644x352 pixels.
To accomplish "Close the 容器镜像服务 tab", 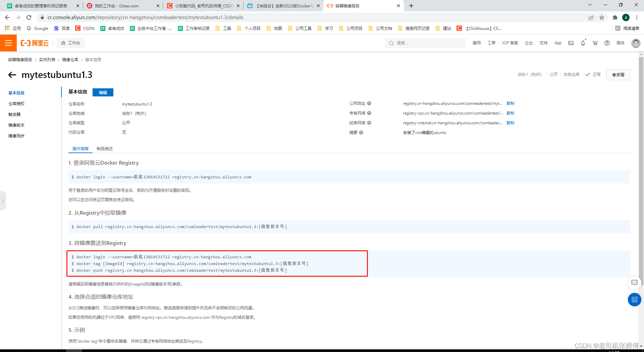I will pyautogui.click(x=398, y=6).
